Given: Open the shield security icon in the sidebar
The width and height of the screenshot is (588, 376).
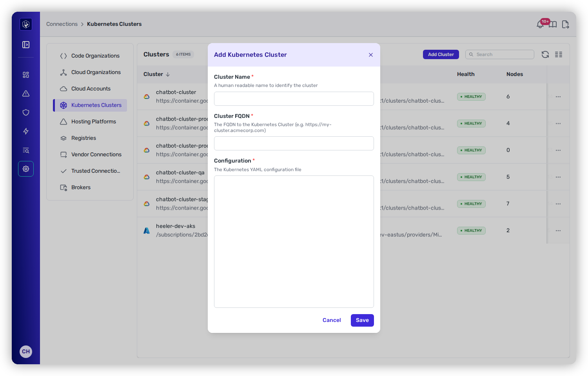Looking at the screenshot, I should pyautogui.click(x=26, y=112).
